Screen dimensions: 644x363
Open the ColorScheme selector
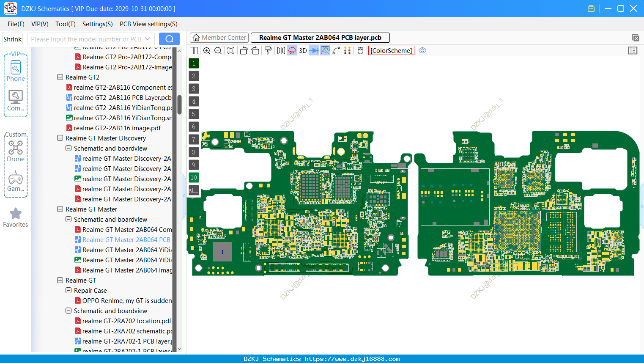(391, 50)
